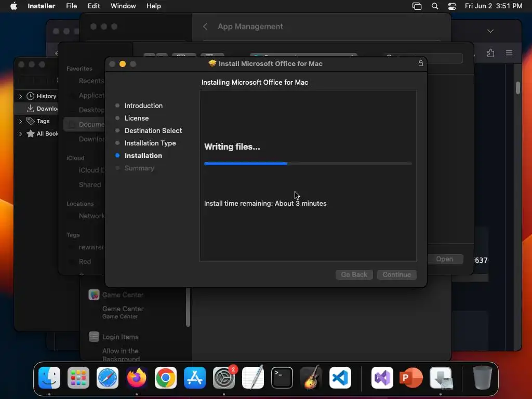Screen dimensions: 532x399
Task: Open GarageBand from the Dock
Action: tap(311, 378)
